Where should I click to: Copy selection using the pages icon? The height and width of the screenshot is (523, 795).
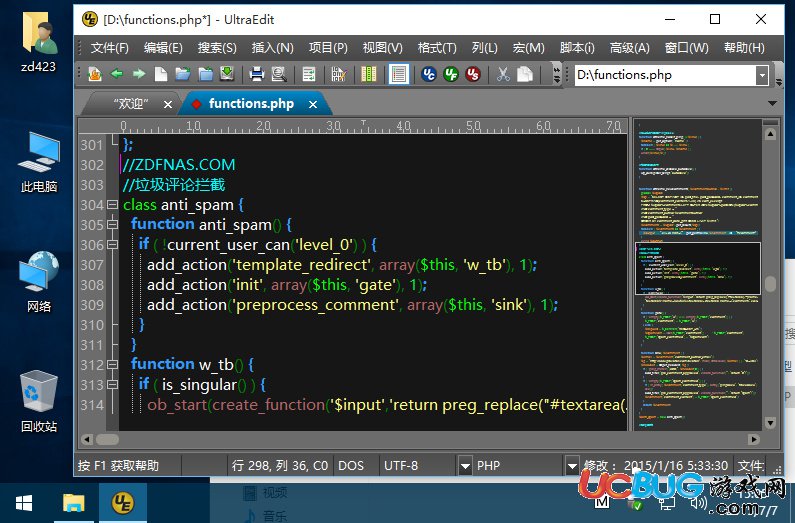click(525, 74)
